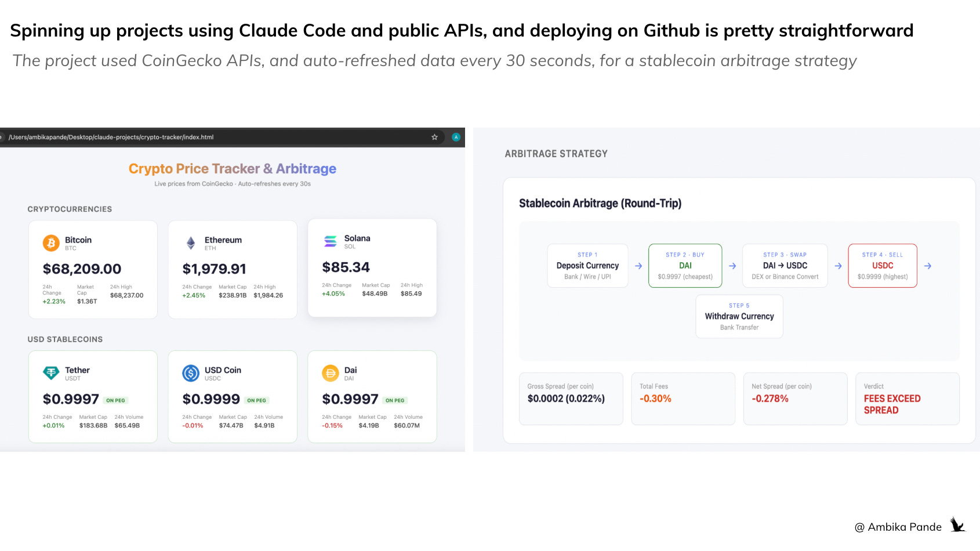Click the Solana logo icon
980x551 pixels.
click(x=331, y=241)
